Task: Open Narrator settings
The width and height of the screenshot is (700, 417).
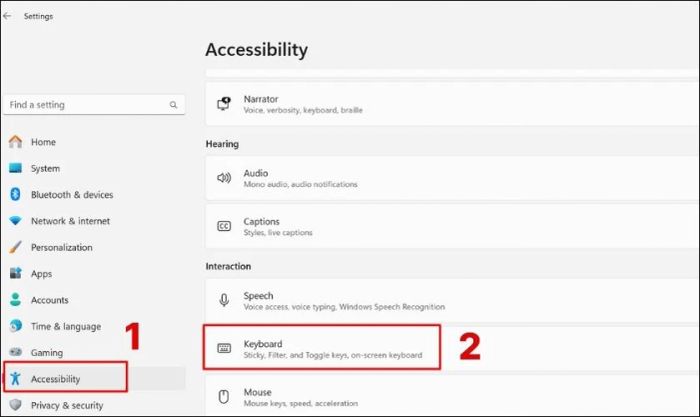Action: click(x=452, y=104)
